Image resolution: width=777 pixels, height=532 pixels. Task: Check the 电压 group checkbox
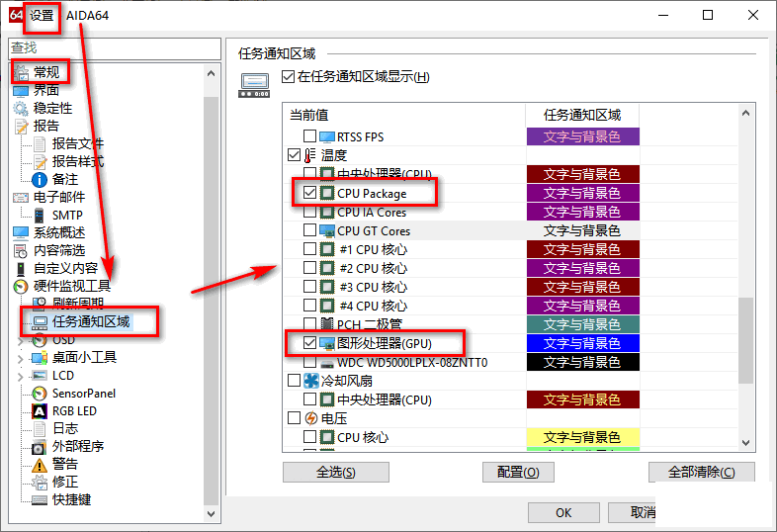pyautogui.click(x=294, y=418)
